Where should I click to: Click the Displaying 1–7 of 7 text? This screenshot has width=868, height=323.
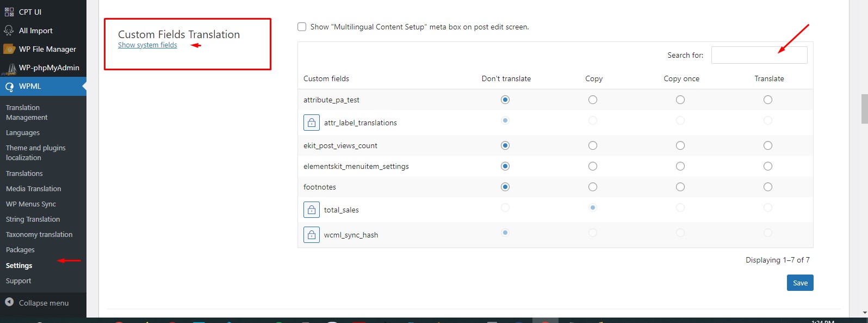(778, 260)
